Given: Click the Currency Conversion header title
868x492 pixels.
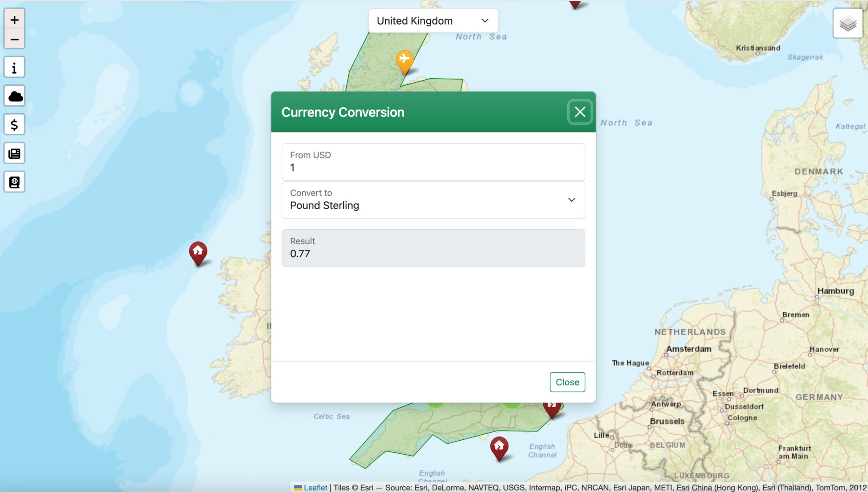Looking at the screenshot, I should [x=343, y=112].
